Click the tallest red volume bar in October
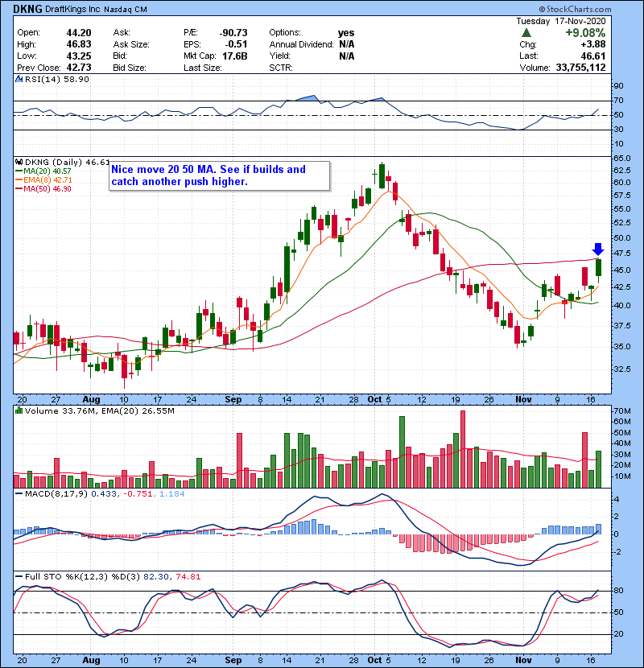 [463, 449]
